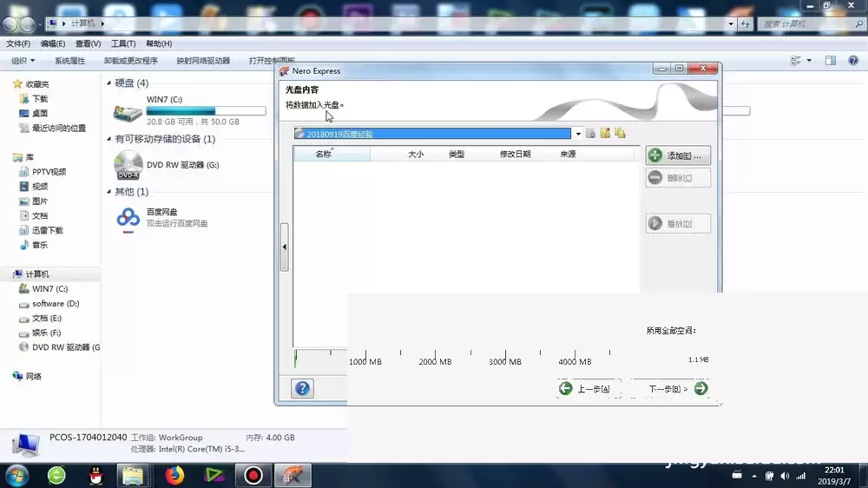This screenshot has height=488, width=868.
Task: Open the Windows Start button
Action: pos(16,475)
